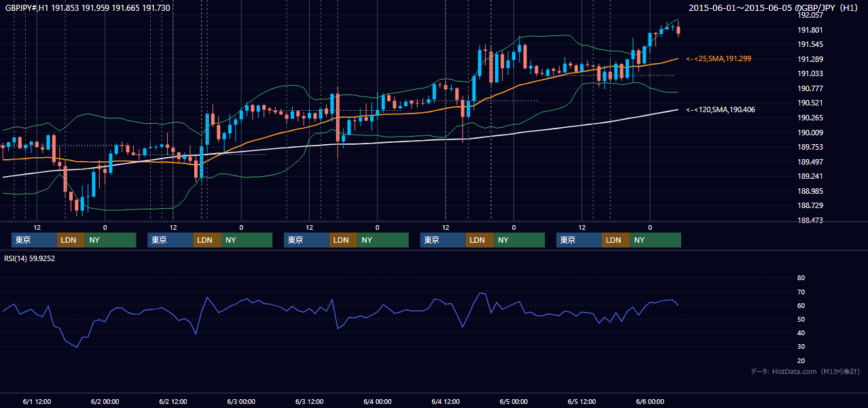Select the 6/6 00:00 time label
This screenshot has width=868, height=408.
[650, 401]
